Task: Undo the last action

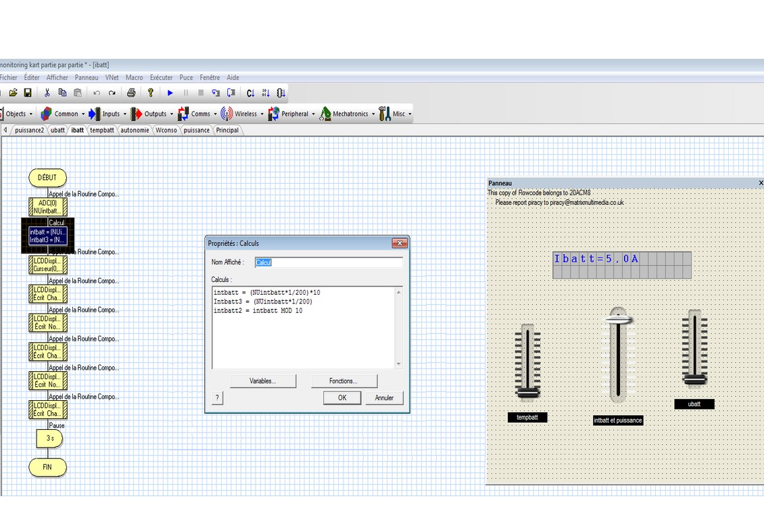Action: tap(97, 93)
